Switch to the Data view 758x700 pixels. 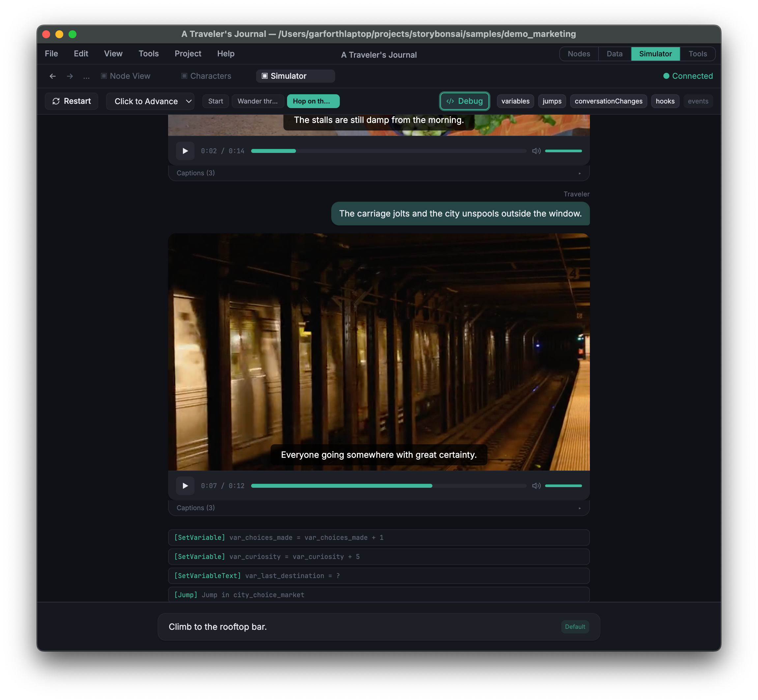pos(614,54)
